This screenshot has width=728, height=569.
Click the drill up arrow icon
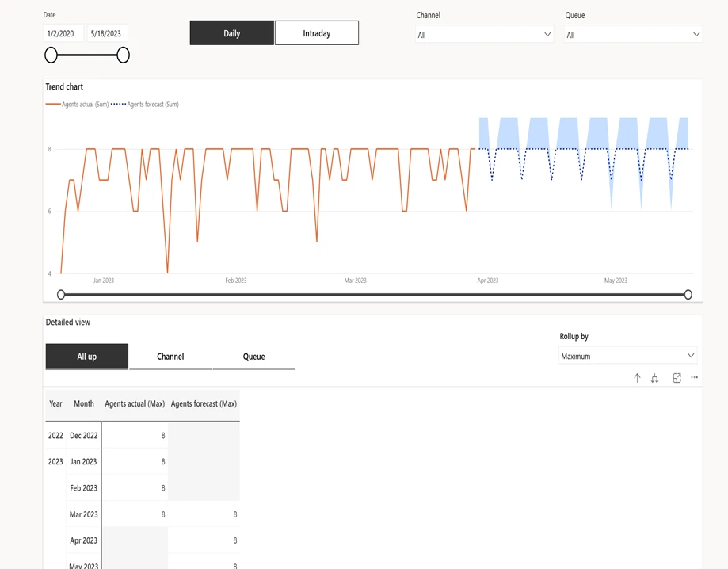[636, 378]
